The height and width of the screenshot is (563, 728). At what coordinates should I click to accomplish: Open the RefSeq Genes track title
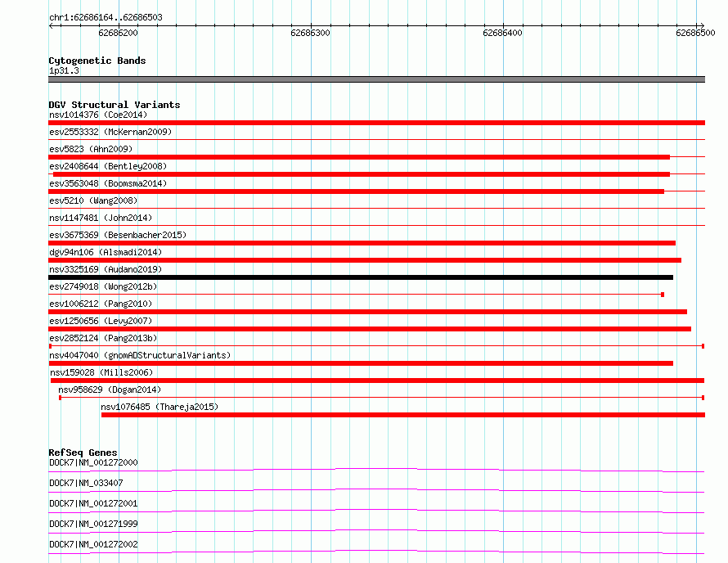(83, 453)
